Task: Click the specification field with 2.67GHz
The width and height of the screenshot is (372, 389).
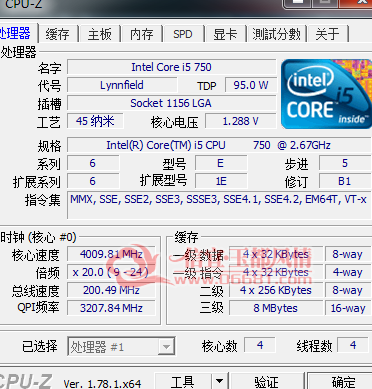Action: tap(219, 145)
